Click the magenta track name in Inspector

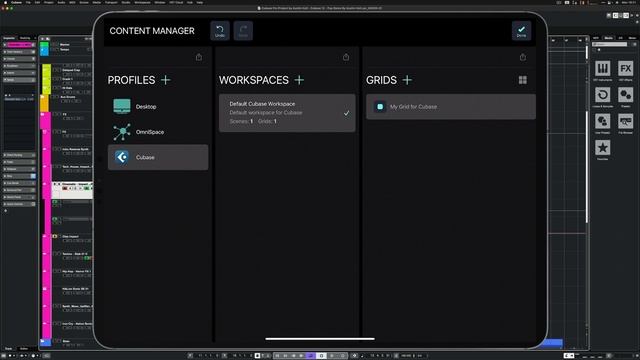[19, 45]
